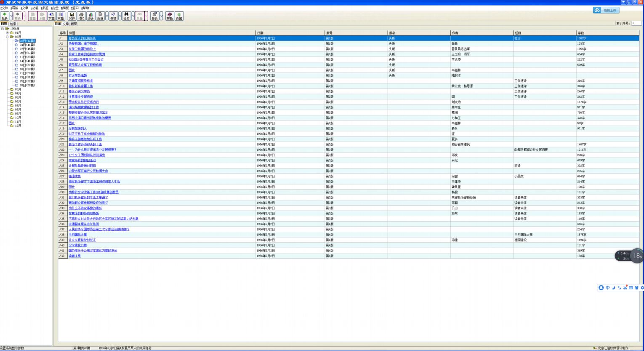
Task: Open the 导航 menu in menu bar
Action: click(x=14, y=8)
